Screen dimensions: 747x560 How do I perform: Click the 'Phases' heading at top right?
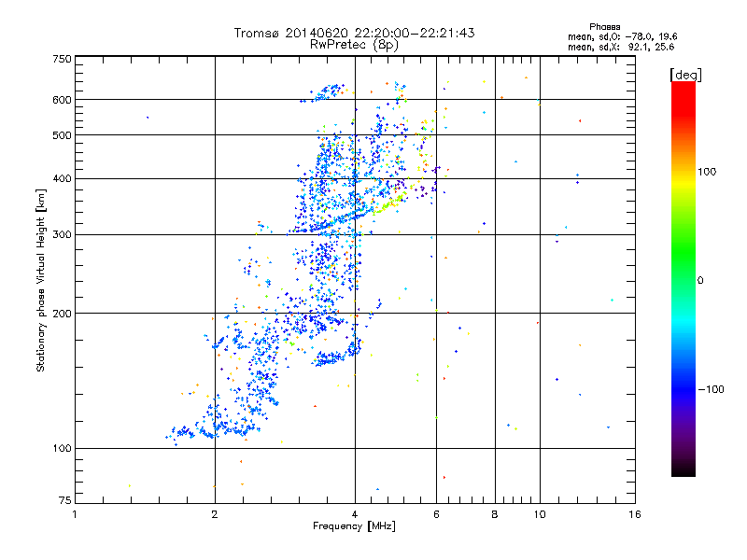tap(604, 27)
